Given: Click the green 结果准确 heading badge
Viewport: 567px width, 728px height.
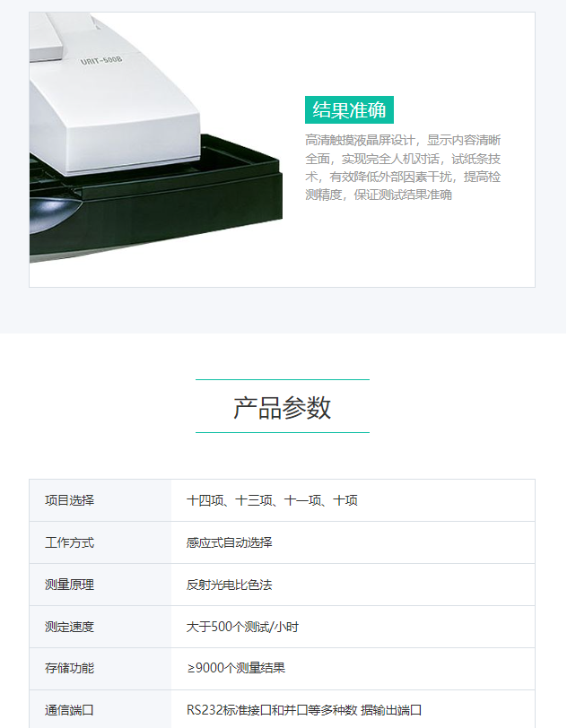Looking at the screenshot, I should (x=349, y=110).
